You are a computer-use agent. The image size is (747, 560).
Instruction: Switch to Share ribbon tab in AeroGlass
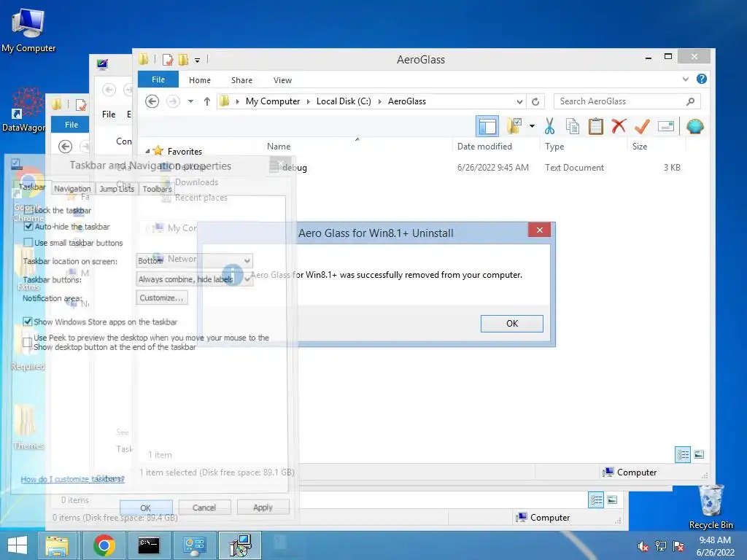click(241, 80)
